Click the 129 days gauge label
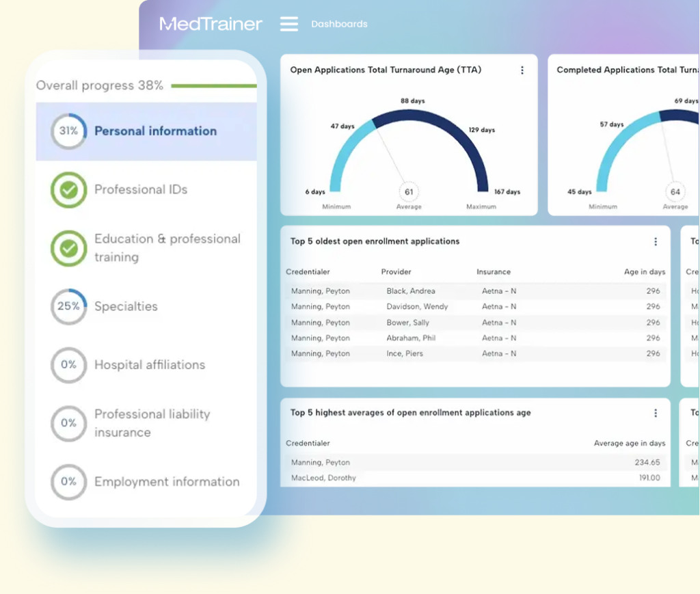 pyautogui.click(x=482, y=130)
